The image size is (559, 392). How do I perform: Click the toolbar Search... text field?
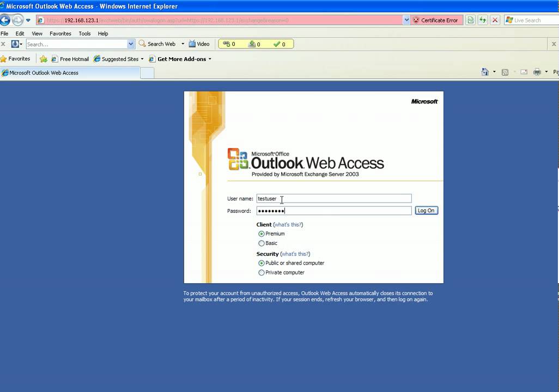pyautogui.click(x=77, y=44)
